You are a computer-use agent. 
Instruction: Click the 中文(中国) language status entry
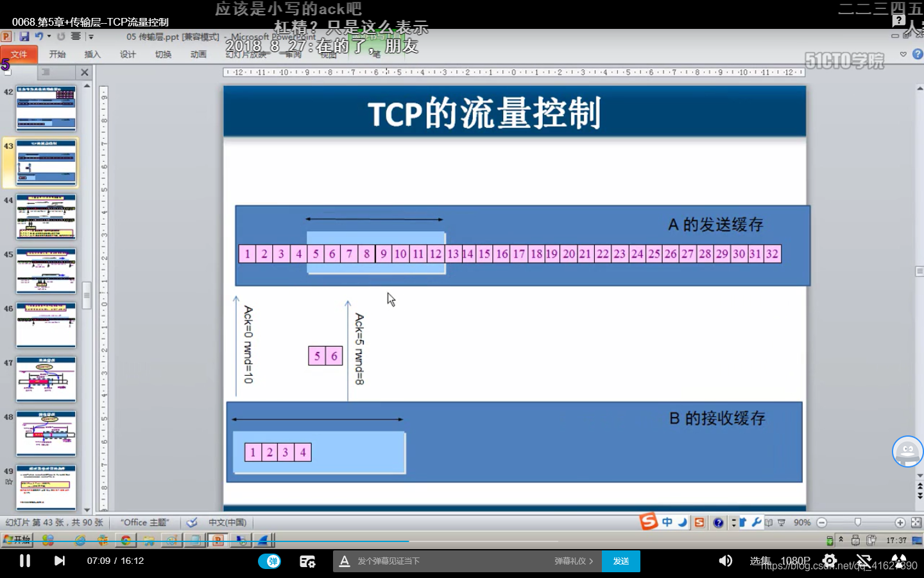(227, 522)
